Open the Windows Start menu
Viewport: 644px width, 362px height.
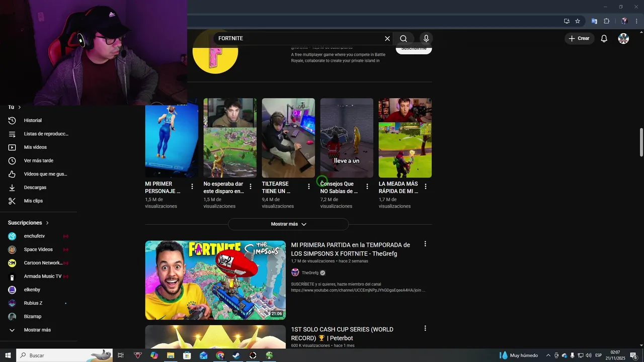(x=8, y=355)
